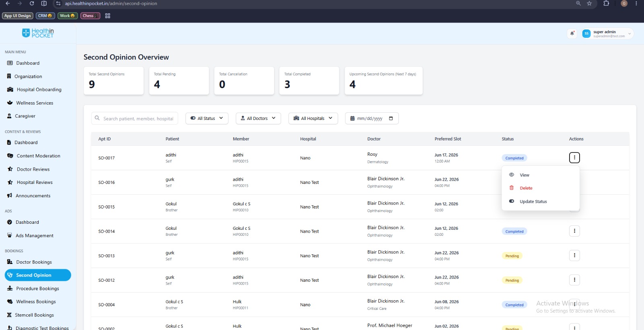Image resolution: width=644 pixels, height=330 pixels.
Task: Click the eye icon beside View
Action: click(512, 175)
